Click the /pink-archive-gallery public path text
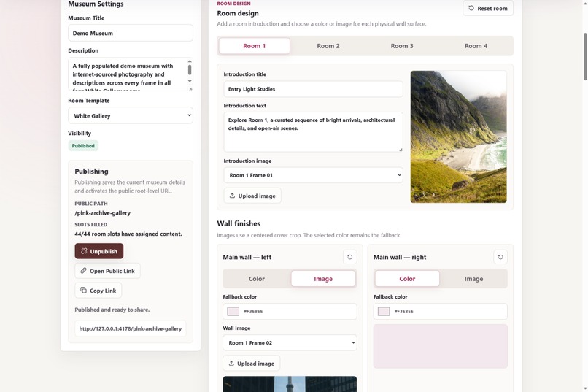This screenshot has height=392, width=588. 102,212
